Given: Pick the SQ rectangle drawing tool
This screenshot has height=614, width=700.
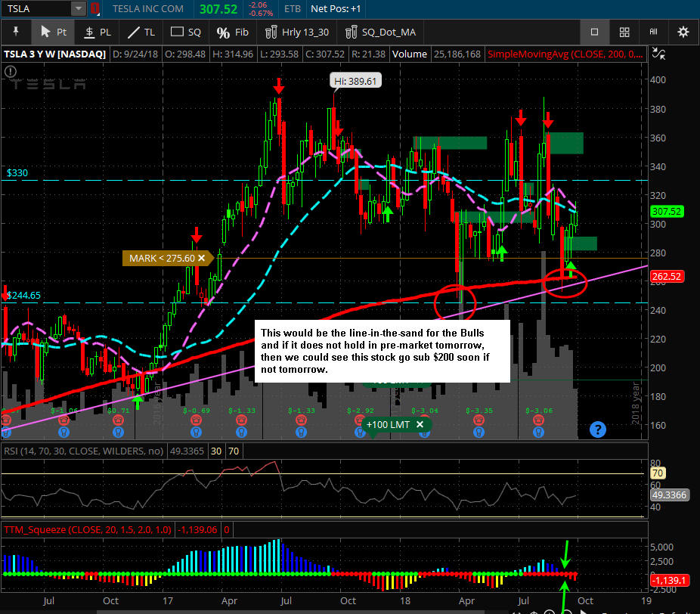Looking at the screenshot, I should pyautogui.click(x=186, y=33).
